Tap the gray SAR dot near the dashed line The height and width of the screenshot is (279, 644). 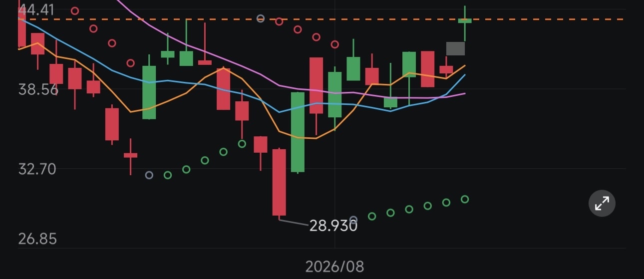tap(261, 18)
